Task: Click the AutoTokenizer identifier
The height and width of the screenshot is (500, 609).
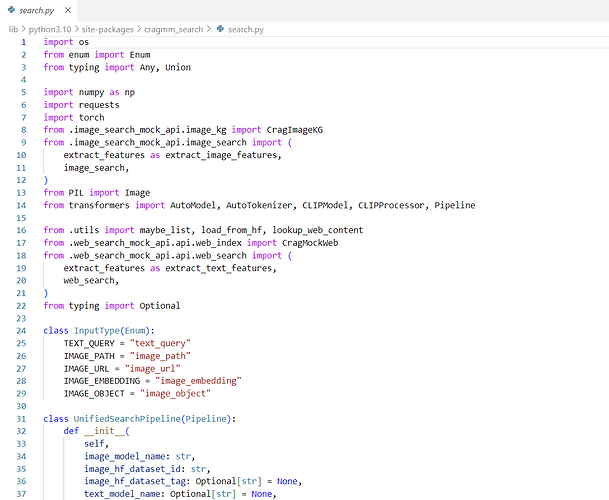Action: 259,205
